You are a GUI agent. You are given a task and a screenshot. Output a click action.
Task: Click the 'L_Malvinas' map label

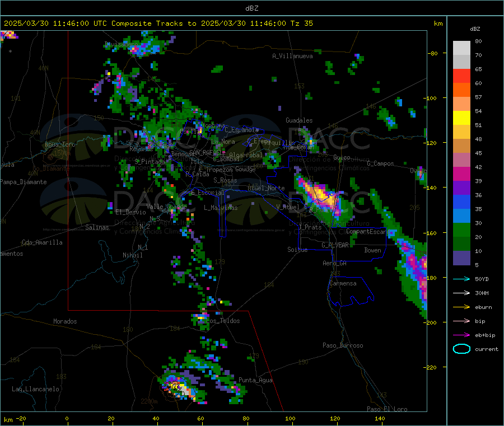pyautogui.click(x=221, y=208)
